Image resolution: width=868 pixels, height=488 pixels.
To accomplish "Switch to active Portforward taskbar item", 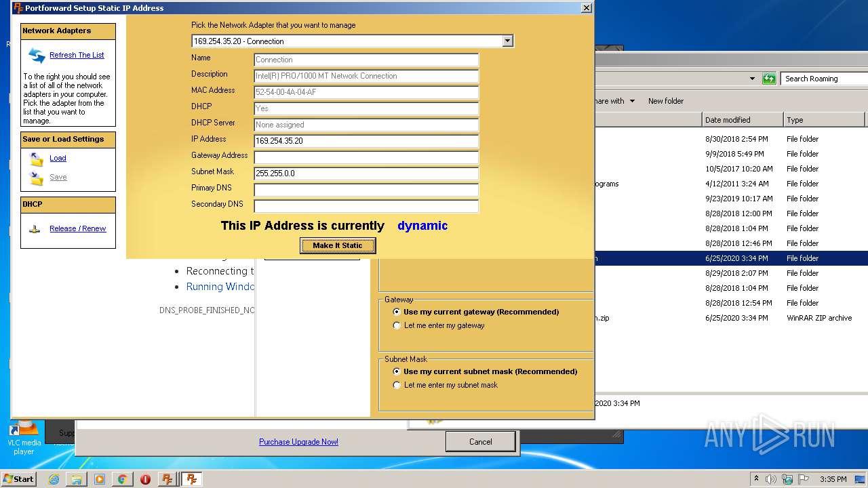I will (x=192, y=479).
